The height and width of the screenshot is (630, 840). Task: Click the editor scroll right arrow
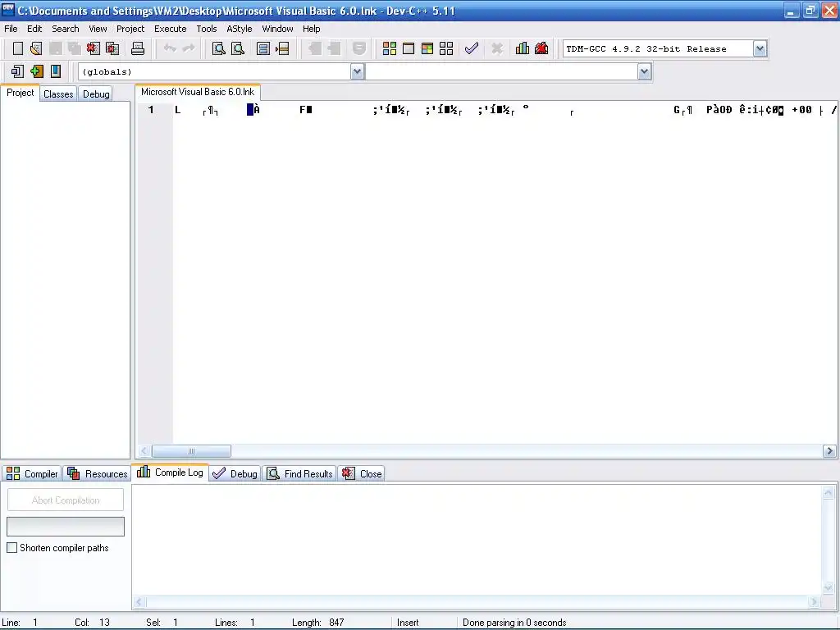tap(829, 451)
